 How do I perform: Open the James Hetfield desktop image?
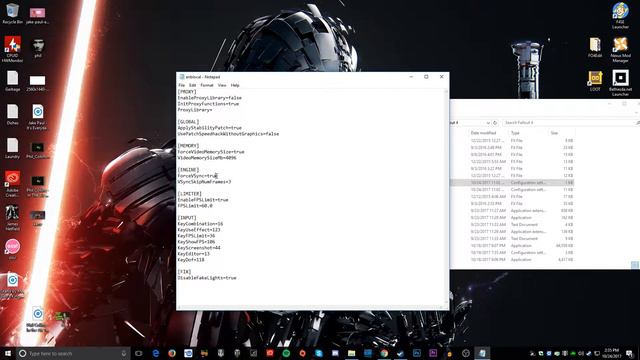coord(12,218)
